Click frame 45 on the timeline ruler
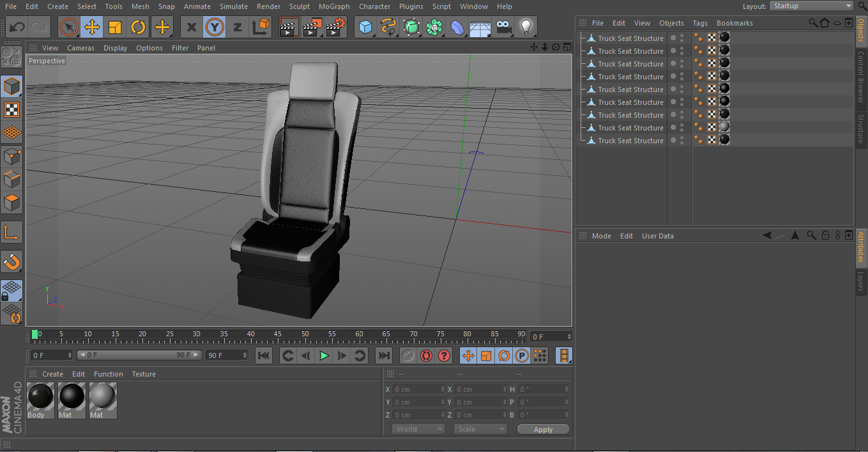This screenshot has width=868, height=452. [278, 334]
